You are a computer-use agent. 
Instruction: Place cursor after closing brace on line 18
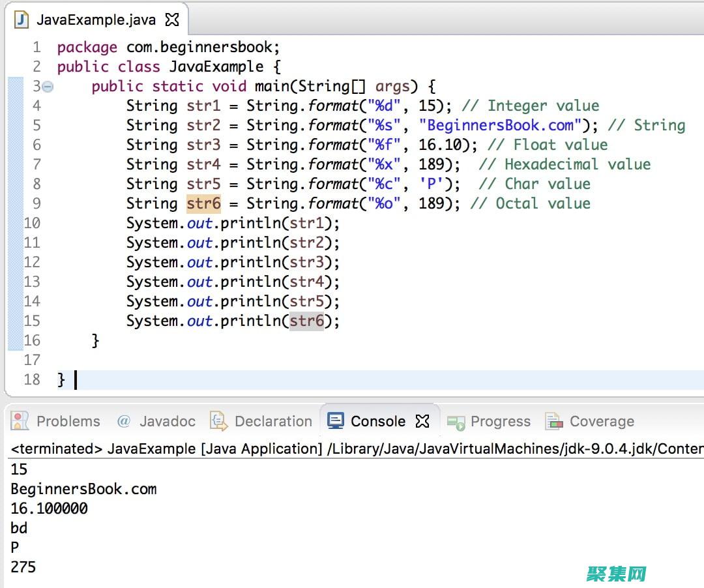[70, 379]
